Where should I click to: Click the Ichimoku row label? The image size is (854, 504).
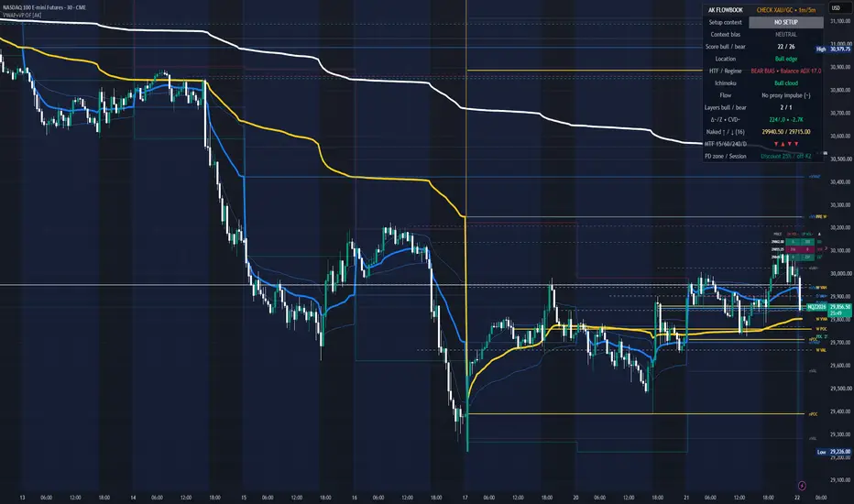(725, 82)
